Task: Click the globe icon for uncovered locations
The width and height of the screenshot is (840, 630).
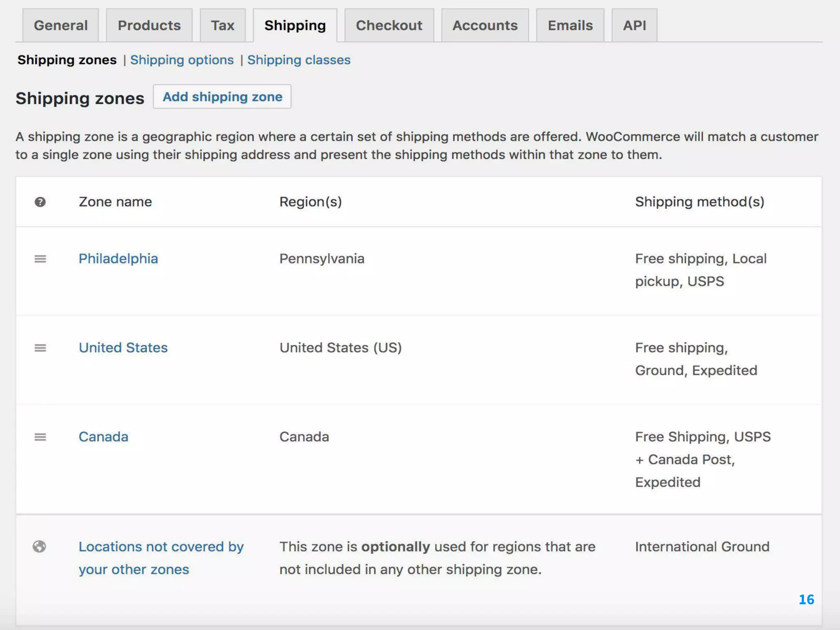Action: click(x=39, y=546)
